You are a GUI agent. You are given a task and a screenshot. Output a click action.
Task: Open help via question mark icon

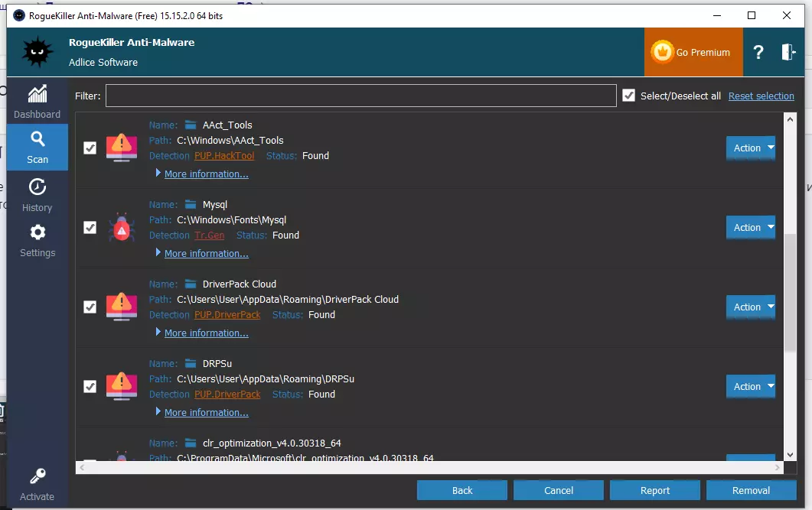click(x=758, y=52)
